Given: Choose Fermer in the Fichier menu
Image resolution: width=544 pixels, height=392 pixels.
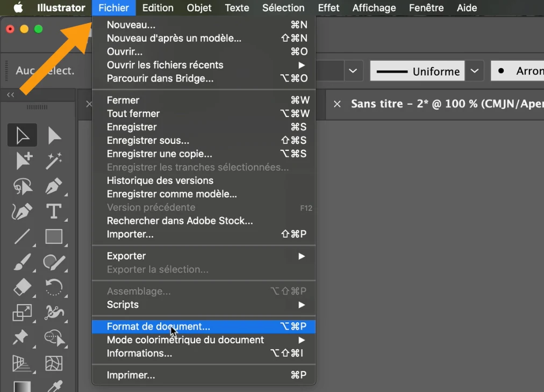Looking at the screenshot, I should (204, 100).
